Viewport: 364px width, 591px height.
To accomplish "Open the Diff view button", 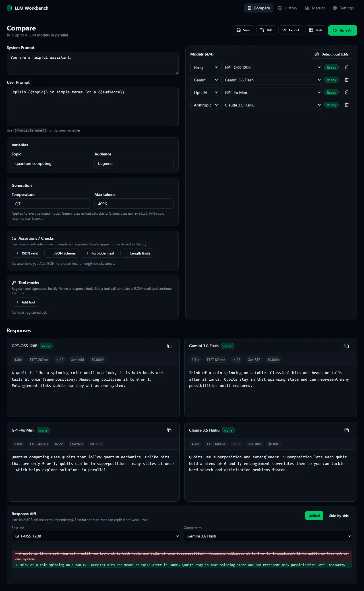I will pyautogui.click(x=266, y=30).
